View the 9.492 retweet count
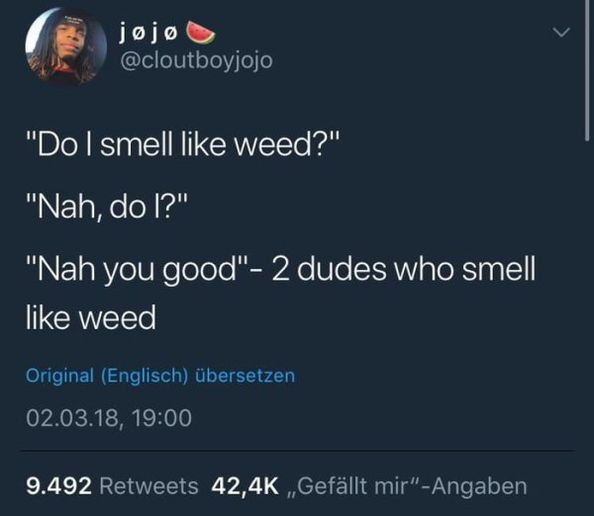594x516 pixels. pos(59,486)
